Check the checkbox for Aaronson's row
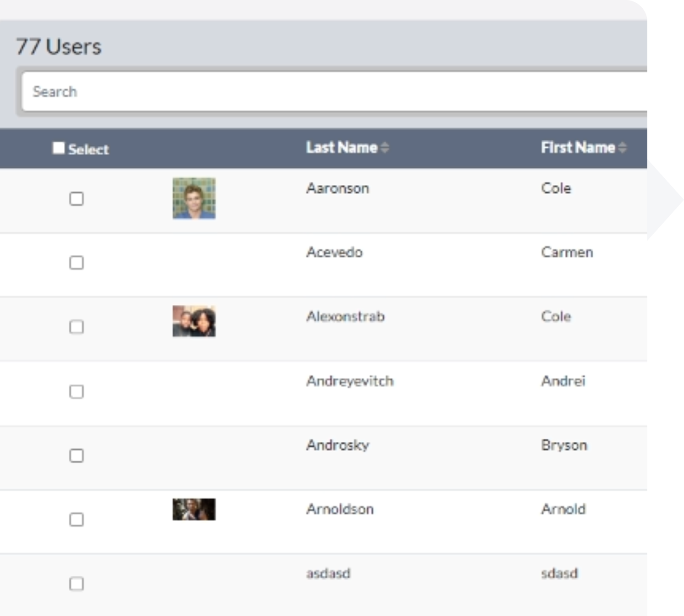This screenshot has width=684, height=616. [x=77, y=199]
